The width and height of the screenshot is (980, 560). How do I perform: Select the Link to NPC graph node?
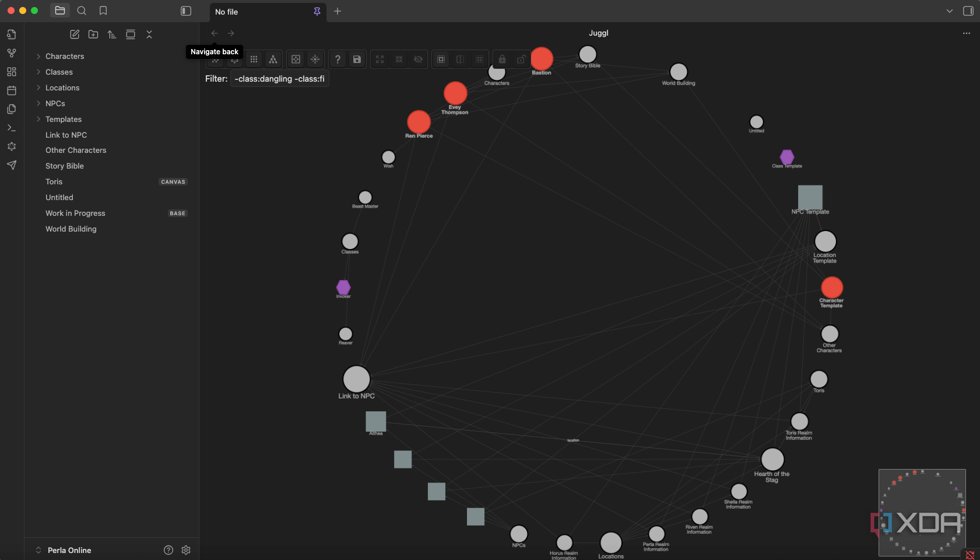tap(356, 379)
